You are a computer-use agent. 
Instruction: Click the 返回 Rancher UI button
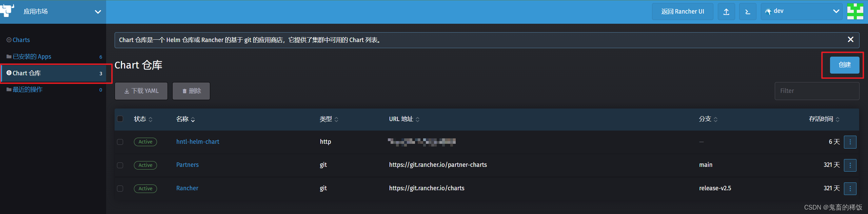click(x=683, y=12)
